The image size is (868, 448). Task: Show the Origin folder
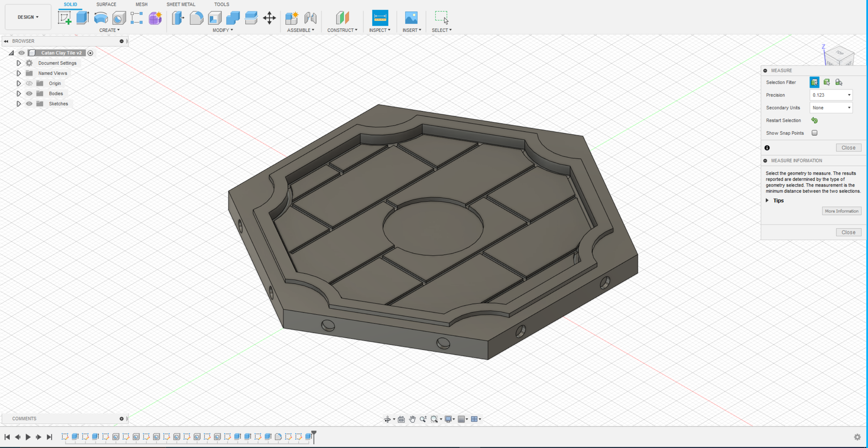29,83
